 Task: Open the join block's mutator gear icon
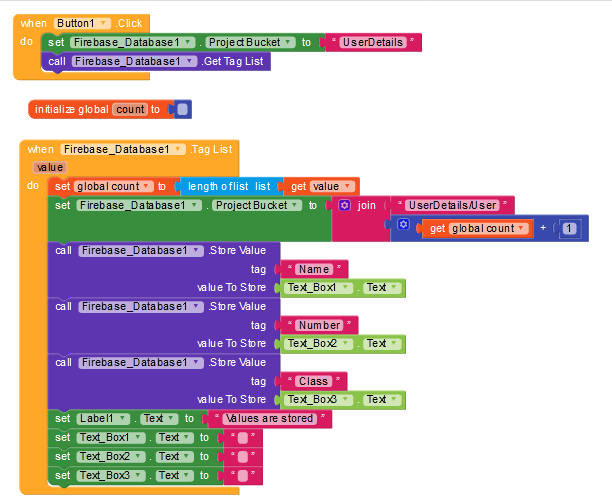344,205
